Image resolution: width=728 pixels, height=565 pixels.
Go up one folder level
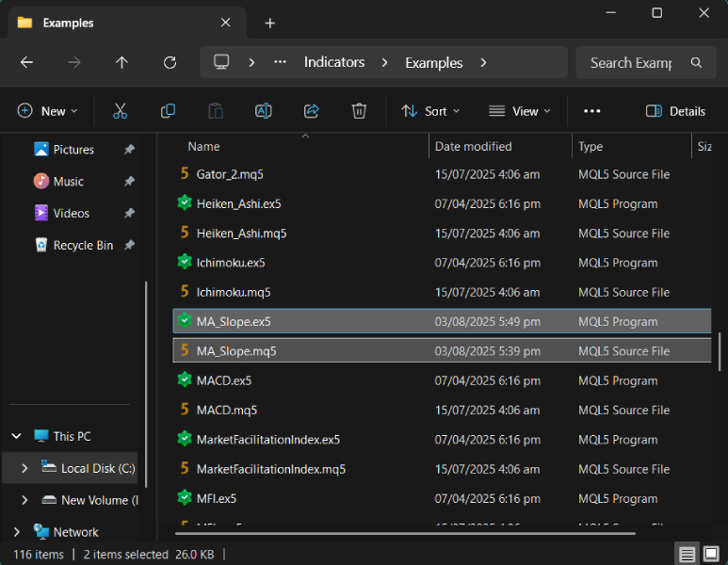(121, 63)
